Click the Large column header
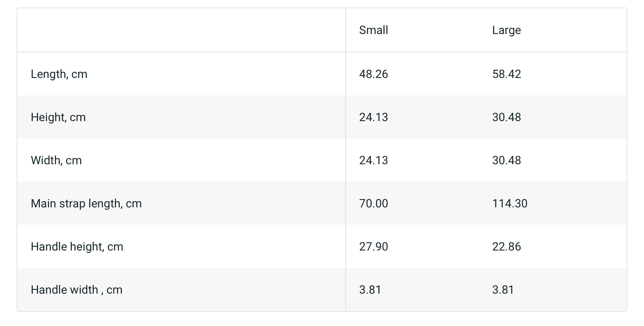Image resolution: width=644 pixels, height=326 pixels. click(x=506, y=30)
